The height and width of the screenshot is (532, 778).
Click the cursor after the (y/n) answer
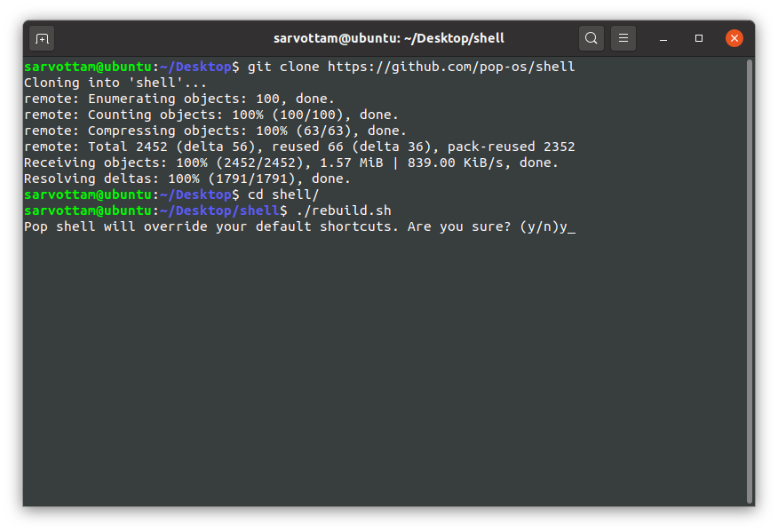[571, 227]
